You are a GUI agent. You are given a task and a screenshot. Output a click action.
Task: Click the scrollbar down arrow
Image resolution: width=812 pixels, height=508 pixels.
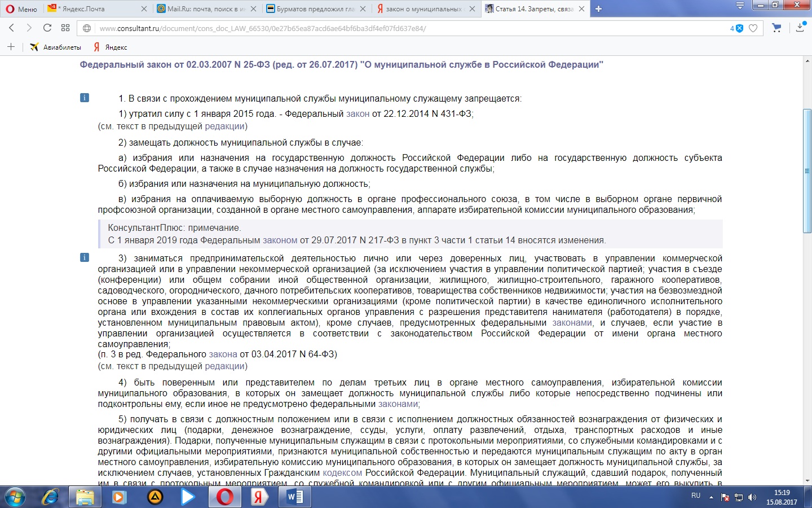pos(807,480)
